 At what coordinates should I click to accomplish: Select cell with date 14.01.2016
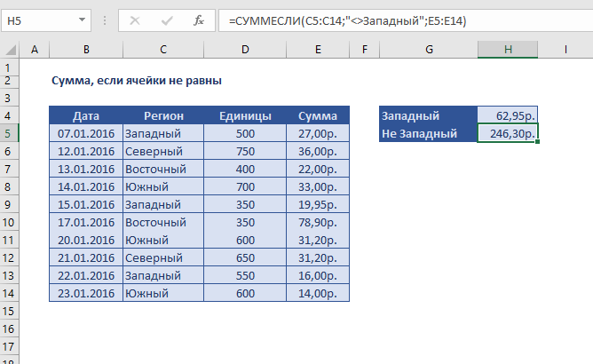coord(86,187)
